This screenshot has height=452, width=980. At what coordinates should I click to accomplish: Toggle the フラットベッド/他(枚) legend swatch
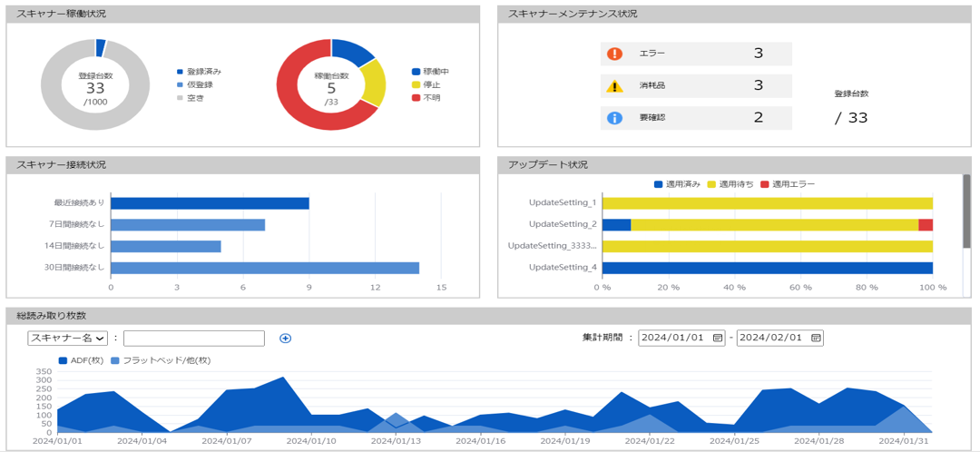click(x=115, y=360)
